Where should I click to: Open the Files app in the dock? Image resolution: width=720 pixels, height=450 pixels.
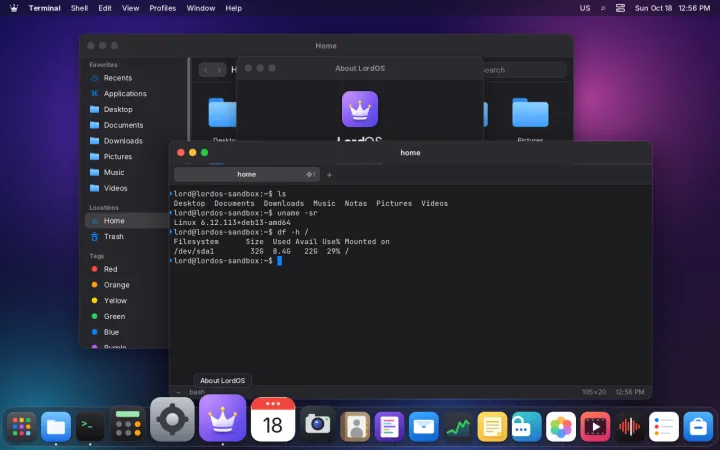pos(56,427)
